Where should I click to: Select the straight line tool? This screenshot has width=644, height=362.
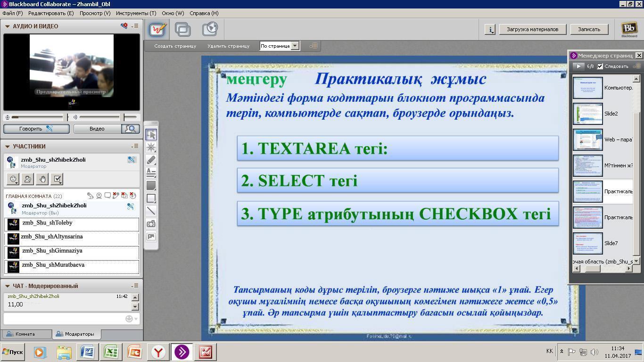click(151, 211)
